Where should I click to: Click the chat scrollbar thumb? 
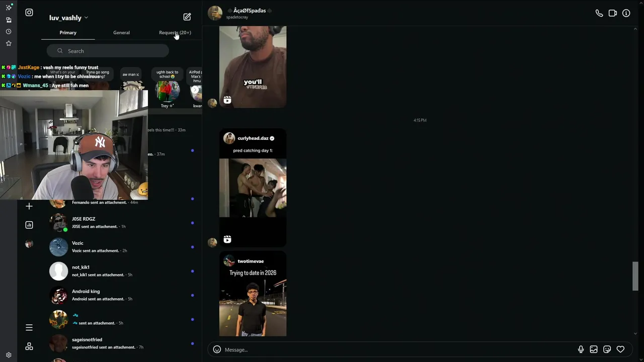click(635, 276)
